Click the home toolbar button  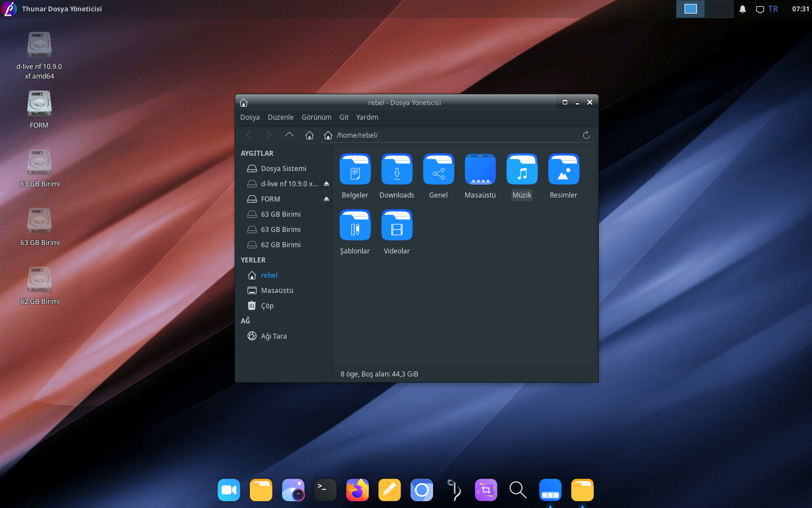310,135
